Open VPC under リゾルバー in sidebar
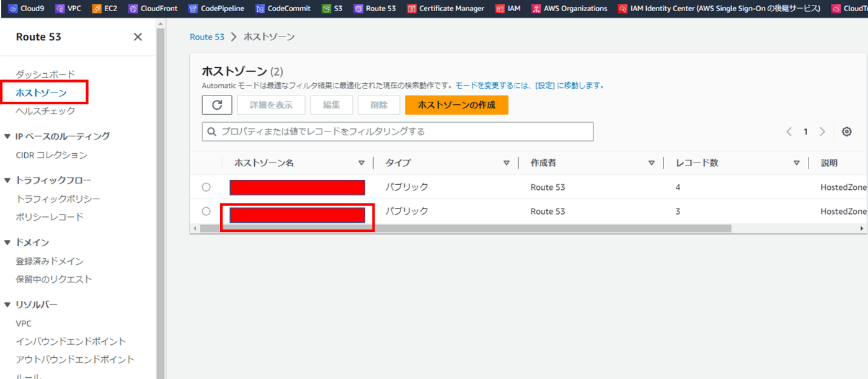Viewport: 868px width, 379px height. pyautogui.click(x=24, y=323)
